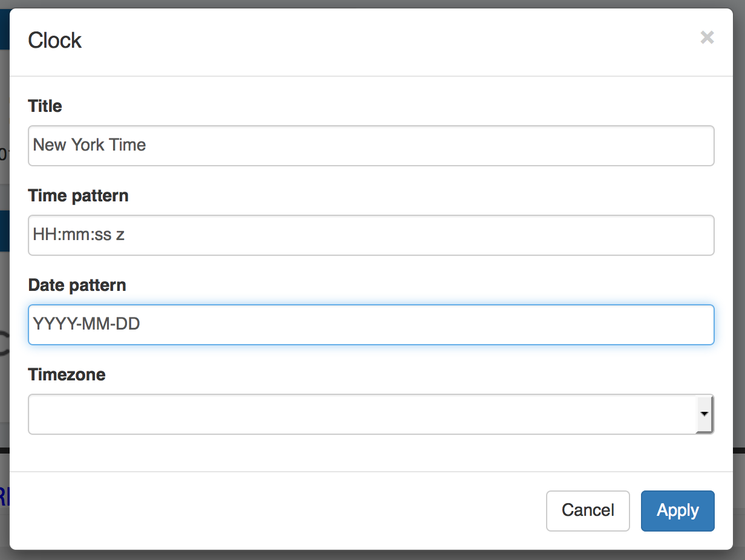The height and width of the screenshot is (560, 745).
Task: Click blank space below the Timezone field
Action: pos(363,452)
